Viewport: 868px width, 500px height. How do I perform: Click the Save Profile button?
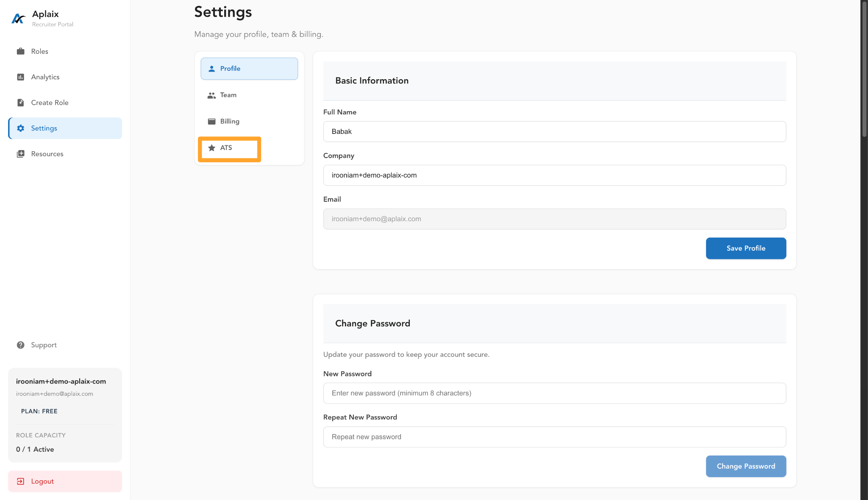coord(746,248)
